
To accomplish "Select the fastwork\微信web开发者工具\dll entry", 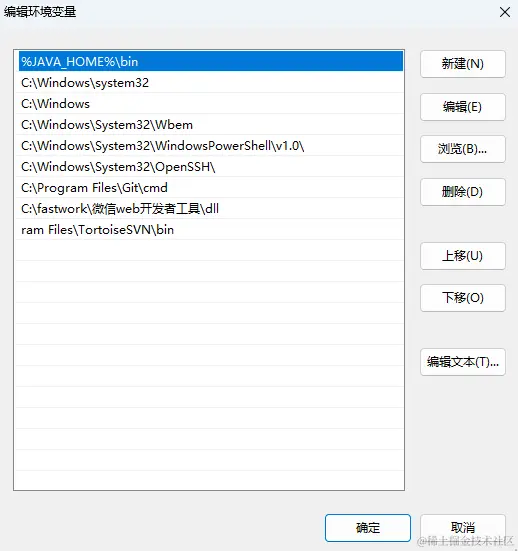I will [211, 209].
